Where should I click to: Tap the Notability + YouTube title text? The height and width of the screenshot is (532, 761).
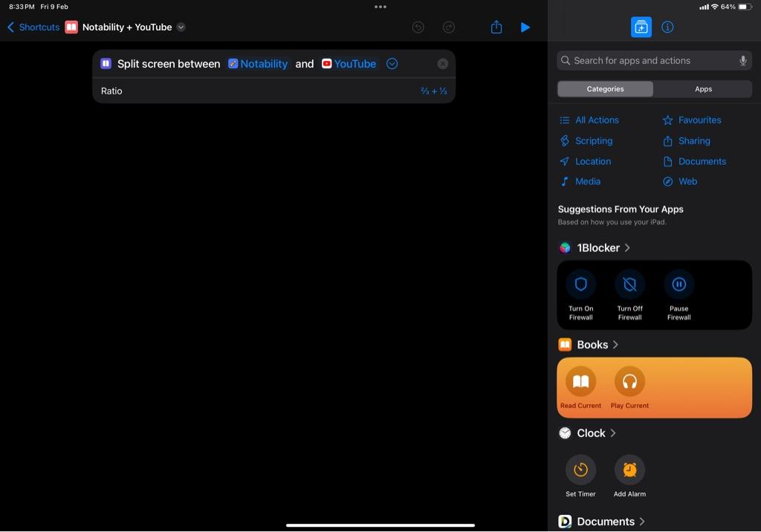click(x=127, y=27)
